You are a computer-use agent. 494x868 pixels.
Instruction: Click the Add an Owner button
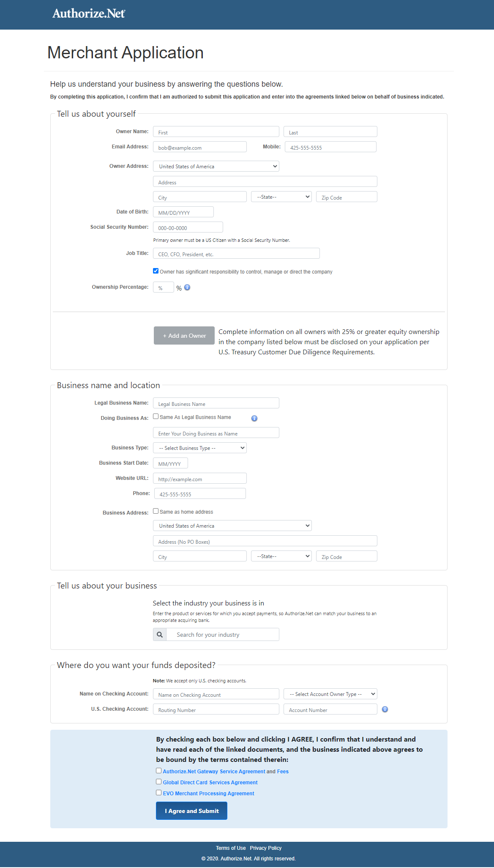coord(184,335)
